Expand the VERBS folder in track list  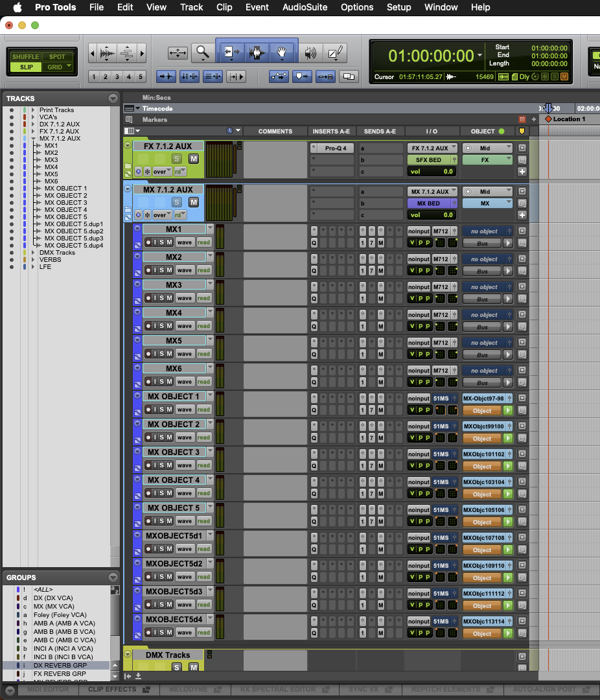point(32,259)
